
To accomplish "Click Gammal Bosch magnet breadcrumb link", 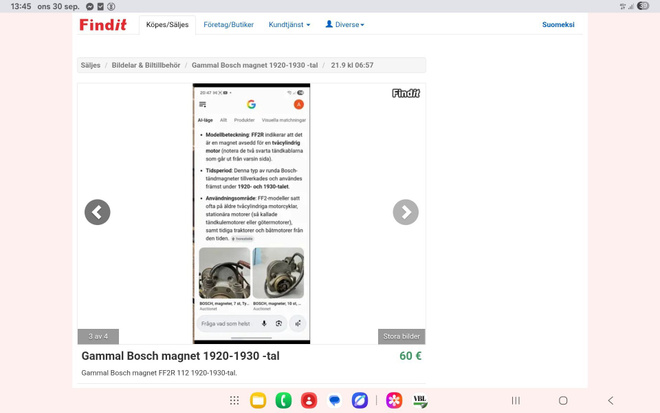I will coord(255,65).
